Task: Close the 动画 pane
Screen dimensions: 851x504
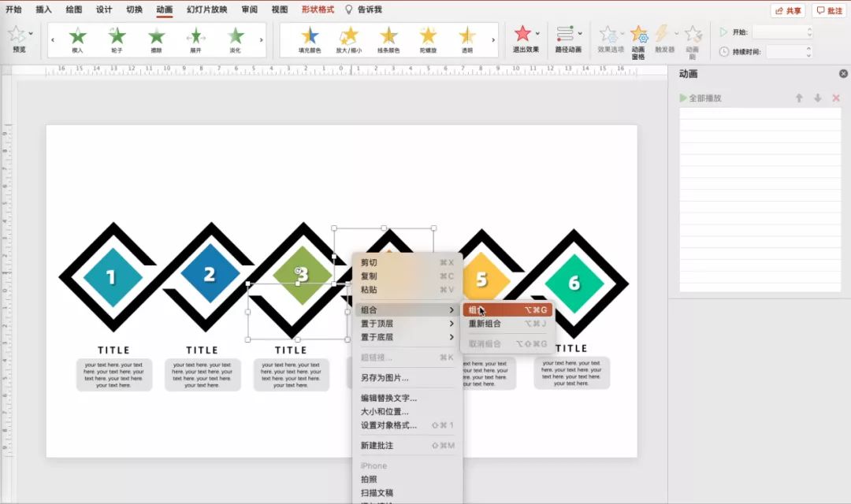Action: tap(843, 74)
